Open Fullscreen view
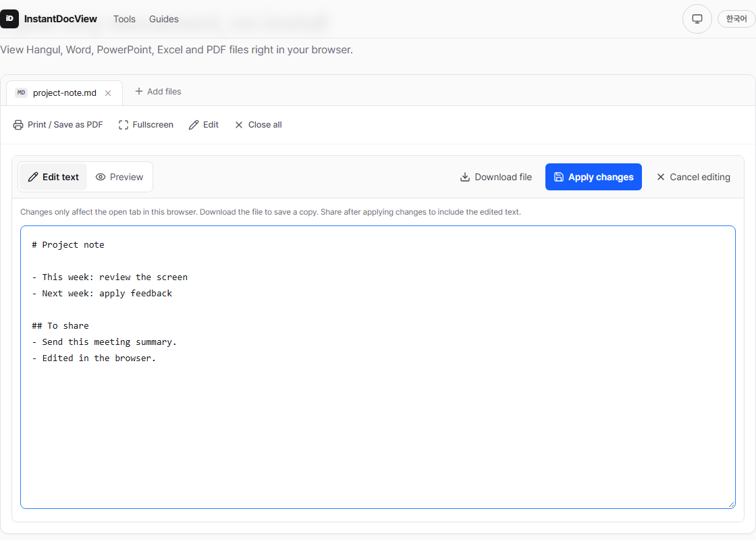 pyautogui.click(x=146, y=125)
